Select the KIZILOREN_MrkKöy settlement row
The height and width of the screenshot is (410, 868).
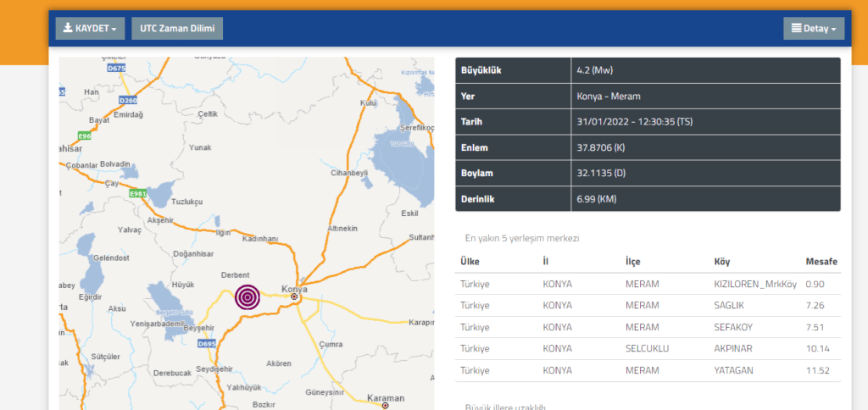(x=755, y=284)
